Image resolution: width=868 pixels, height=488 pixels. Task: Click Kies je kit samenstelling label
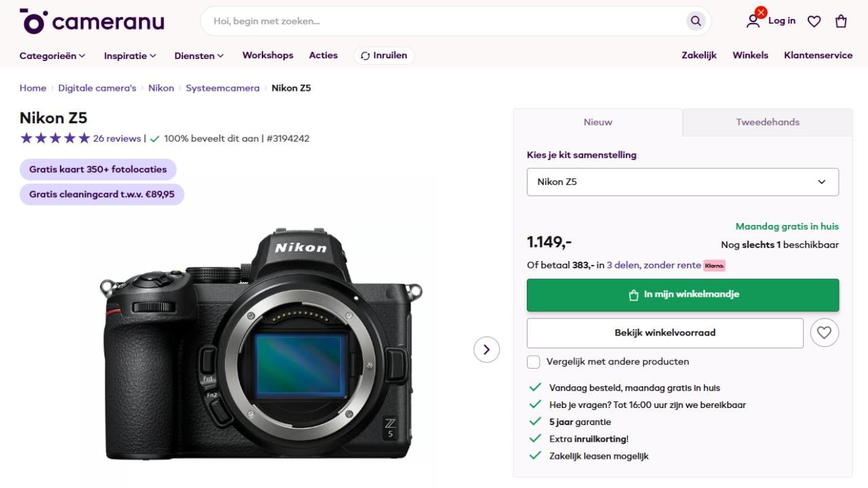pos(582,155)
